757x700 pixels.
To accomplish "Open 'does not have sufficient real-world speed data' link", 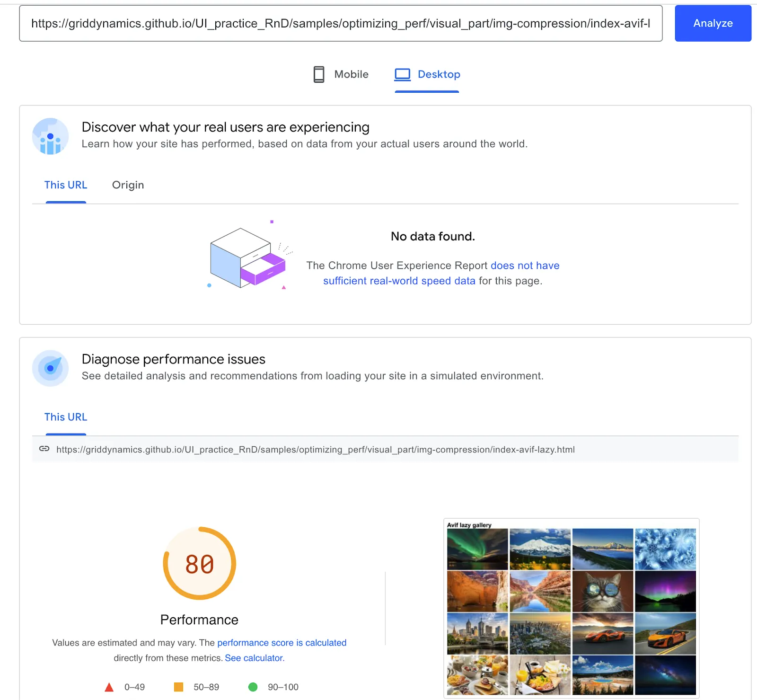I will click(x=441, y=273).
